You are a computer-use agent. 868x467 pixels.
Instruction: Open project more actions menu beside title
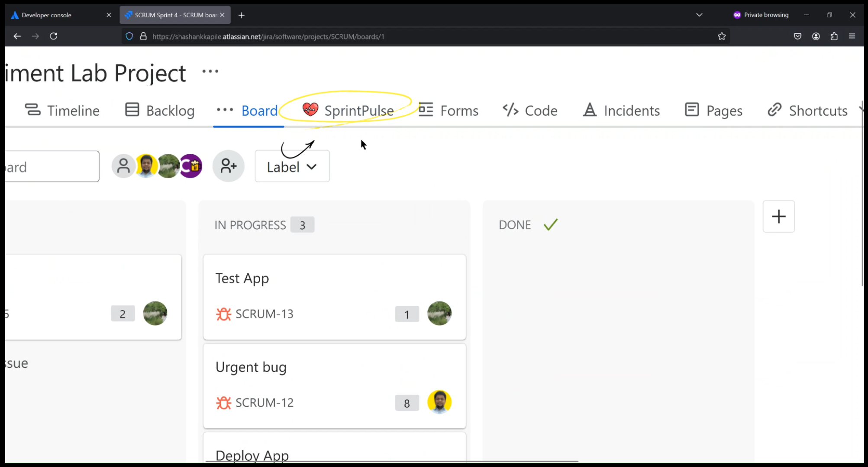coord(210,71)
